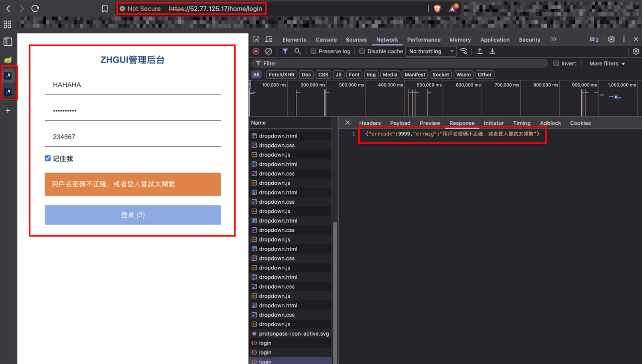Toggle the network filter funnel icon
This screenshot has height=364, width=642.
pyautogui.click(x=285, y=51)
